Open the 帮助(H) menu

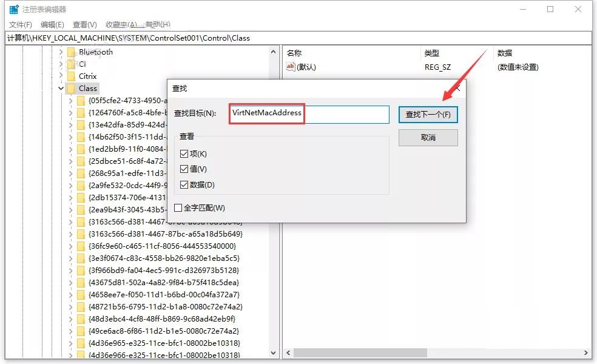(x=158, y=25)
